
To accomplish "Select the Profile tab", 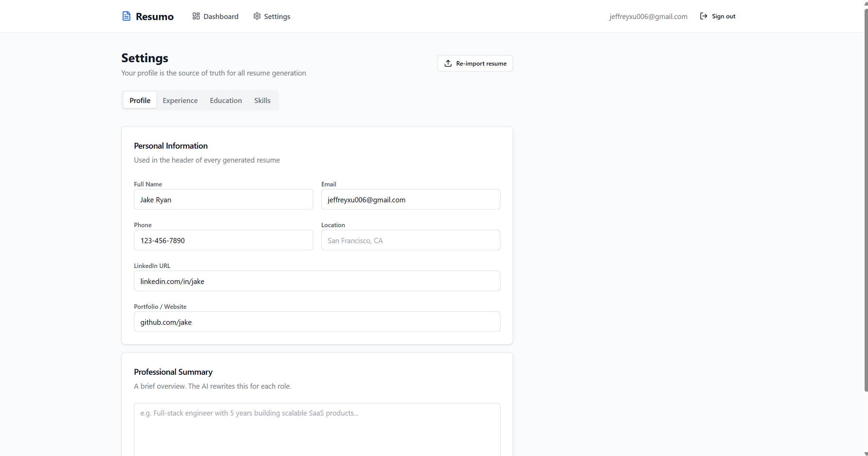I will (140, 100).
